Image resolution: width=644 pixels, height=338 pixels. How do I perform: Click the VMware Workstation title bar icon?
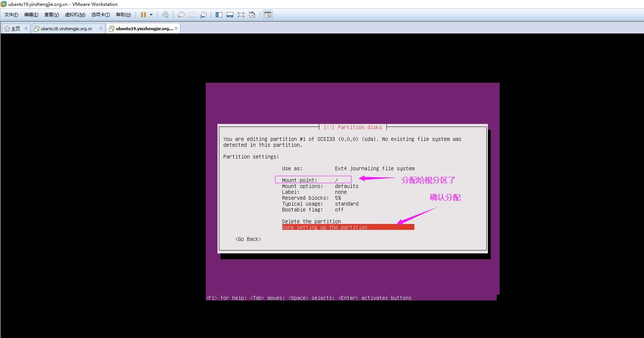point(4,4)
